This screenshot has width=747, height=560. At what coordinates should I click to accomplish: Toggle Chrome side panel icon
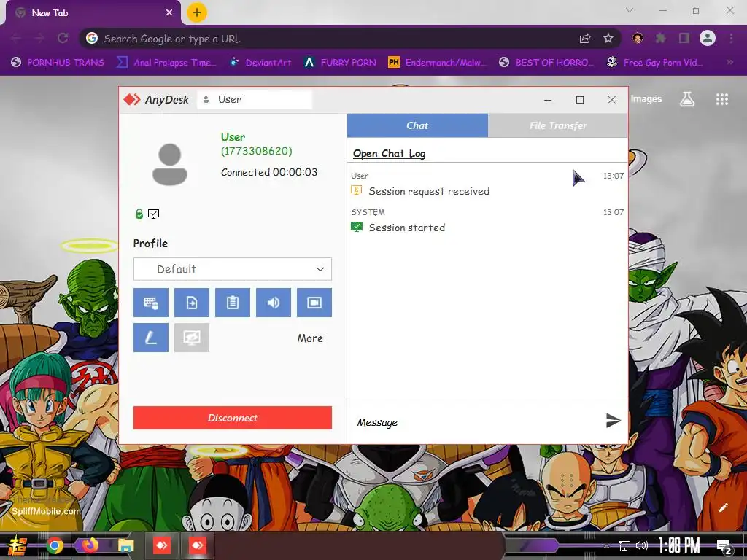click(x=684, y=38)
